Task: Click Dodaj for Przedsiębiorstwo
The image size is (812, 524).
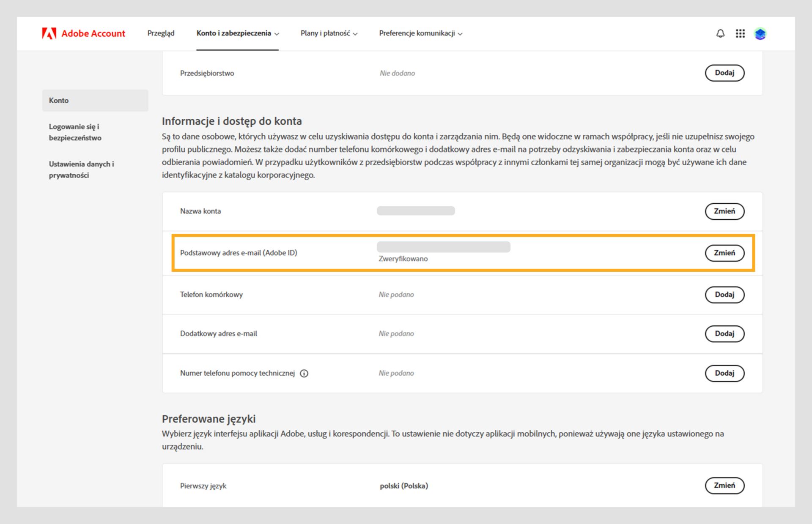Action: coord(724,73)
